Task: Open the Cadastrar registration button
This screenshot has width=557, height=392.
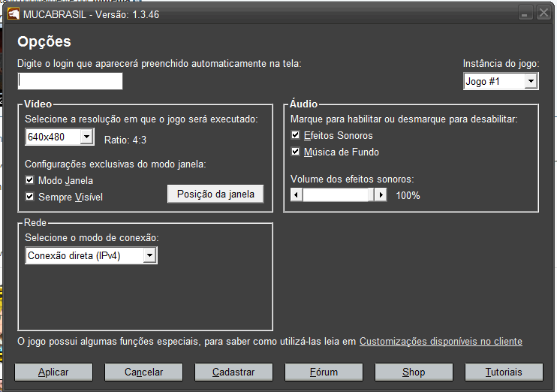Action: click(233, 372)
